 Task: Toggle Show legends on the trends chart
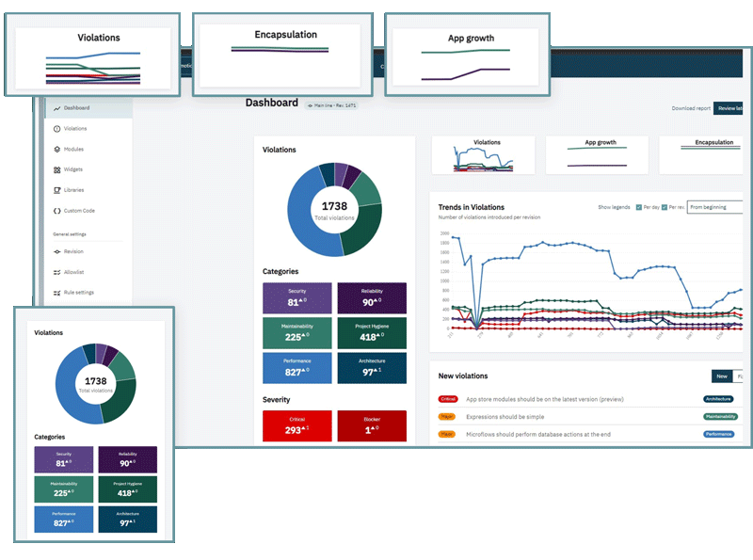point(615,206)
